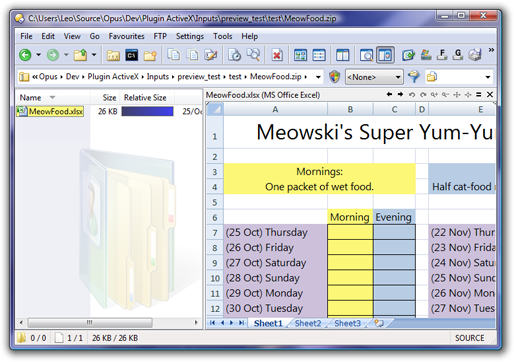Click the Windows shield admin icon
The width and height of the screenshot is (514, 362).
[334, 77]
